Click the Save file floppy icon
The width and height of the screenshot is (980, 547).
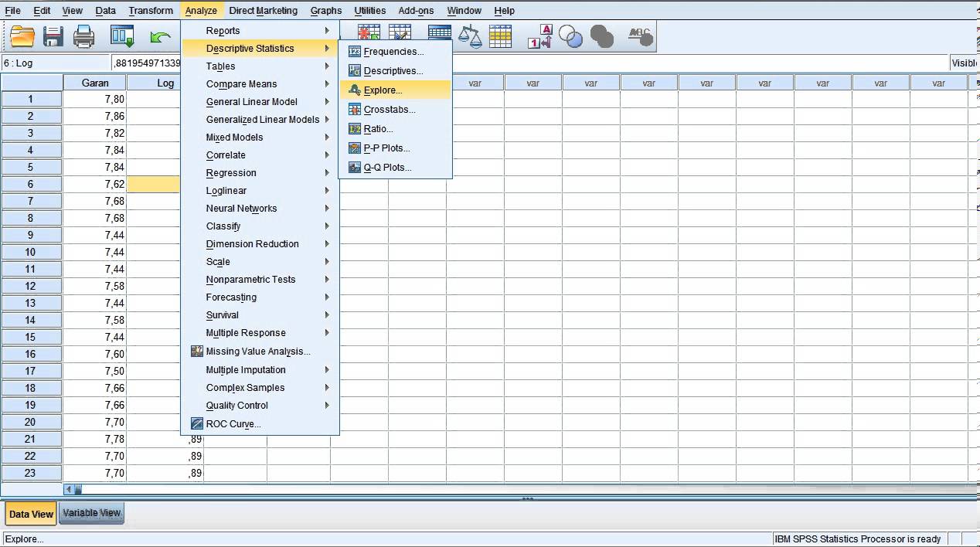[x=53, y=36]
